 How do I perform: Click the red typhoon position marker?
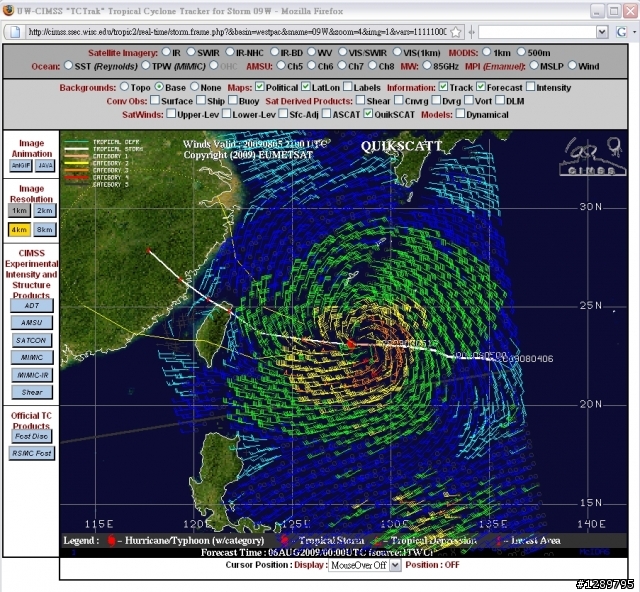(x=351, y=345)
